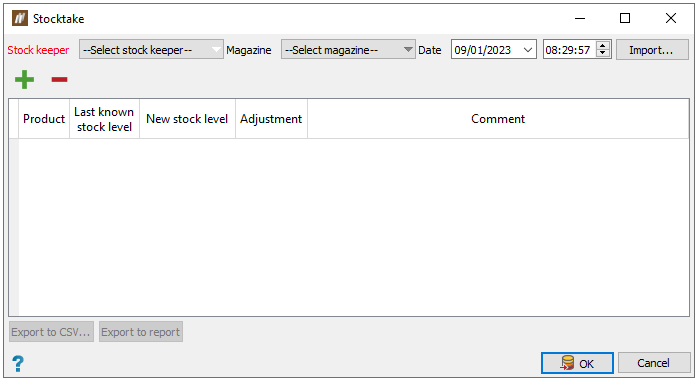Click Export to report button
Screen dimensions: 699x382
coord(141,332)
